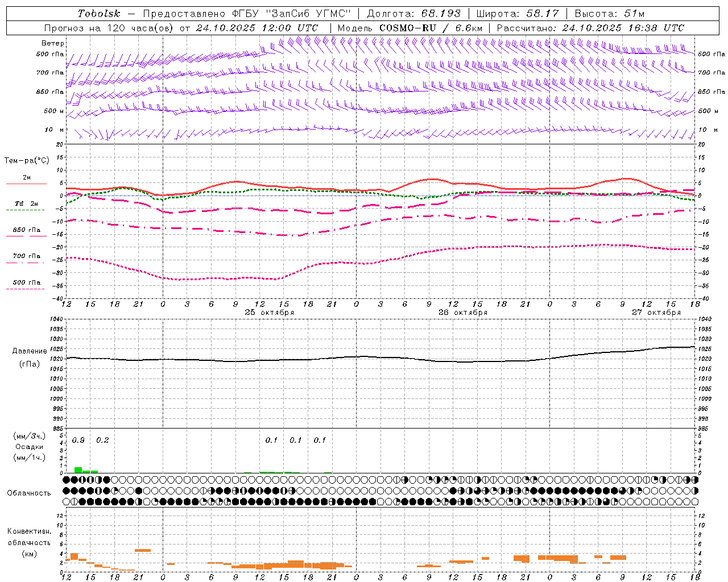
Task: Click the "25 октября" date label
Action: coord(270,313)
